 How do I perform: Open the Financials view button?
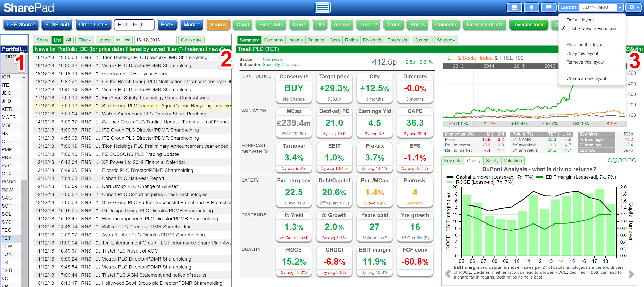click(271, 25)
